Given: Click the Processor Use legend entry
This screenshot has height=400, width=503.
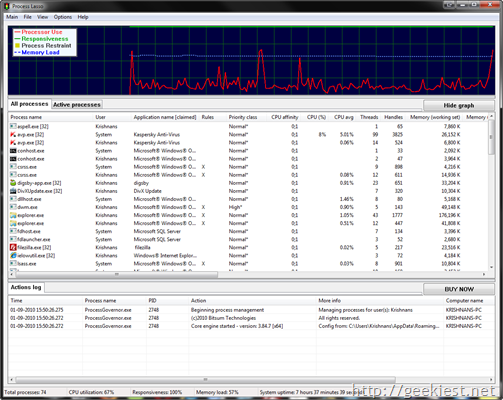Looking at the screenshot, I should coord(38,32).
